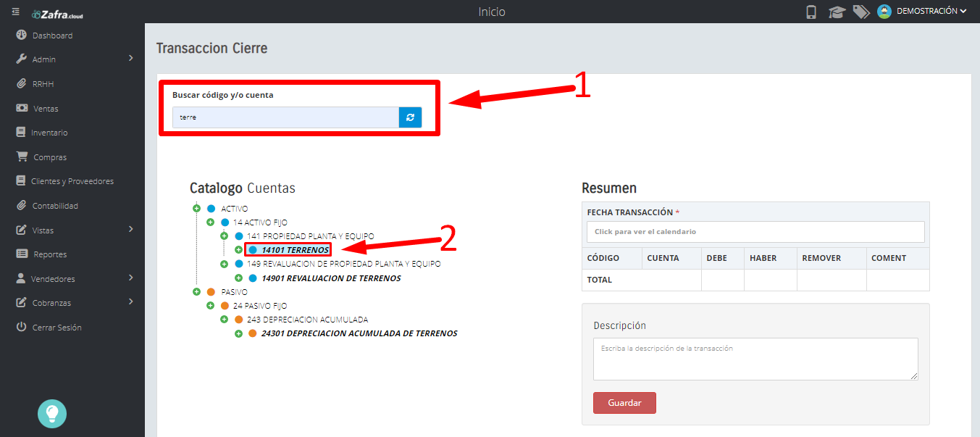Collapse the 24 PASIVO FIJO node toggle
The width and height of the screenshot is (980, 437).
click(211, 306)
